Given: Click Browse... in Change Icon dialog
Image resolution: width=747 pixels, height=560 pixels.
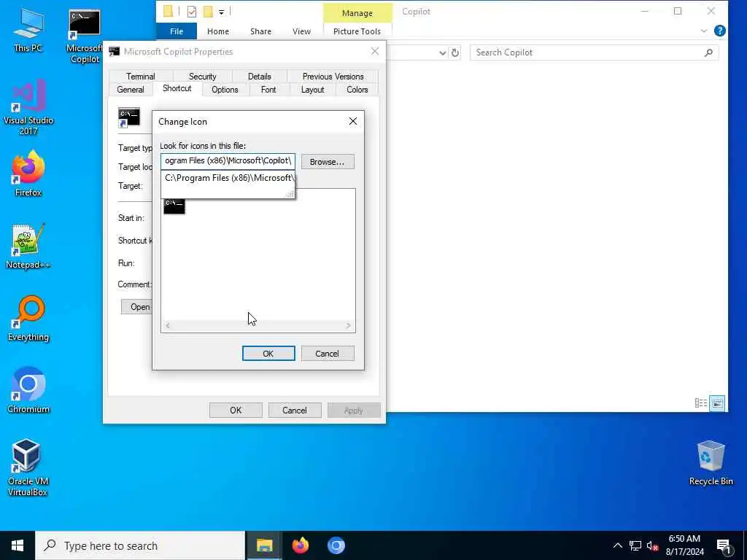Looking at the screenshot, I should coord(328,161).
